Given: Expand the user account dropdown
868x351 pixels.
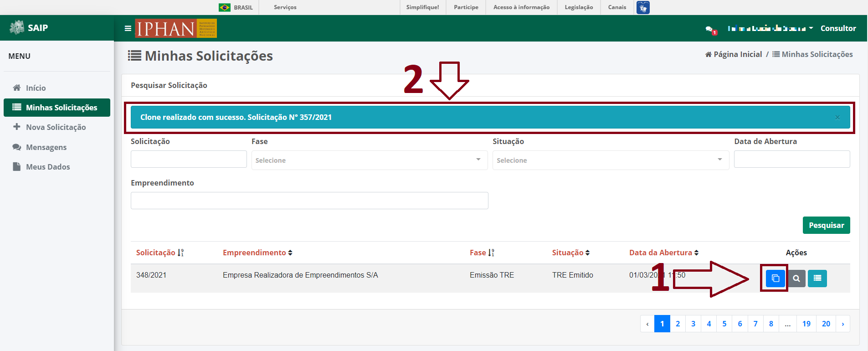Looking at the screenshot, I should [770, 28].
